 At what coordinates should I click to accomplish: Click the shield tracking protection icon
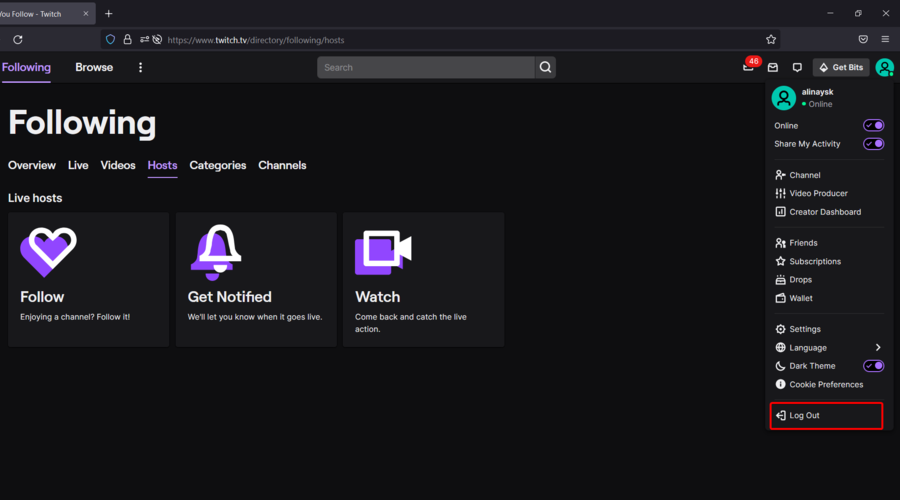(x=110, y=40)
